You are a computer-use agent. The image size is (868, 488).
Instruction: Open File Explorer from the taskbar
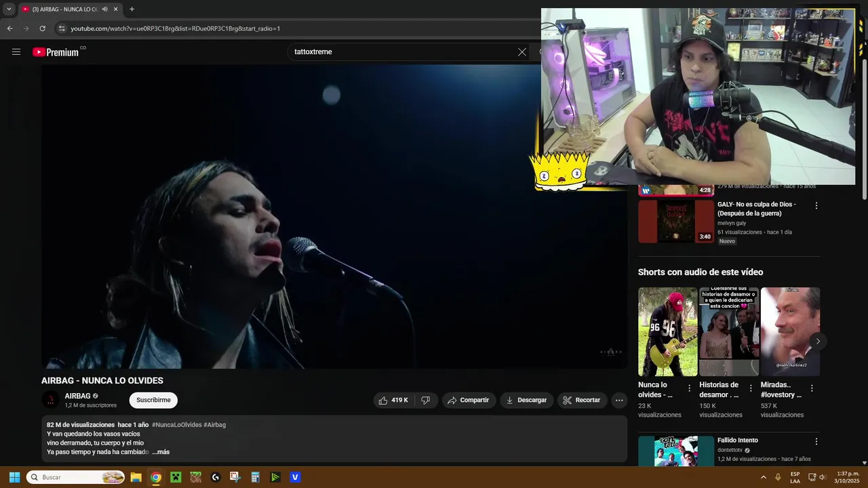(136, 477)
